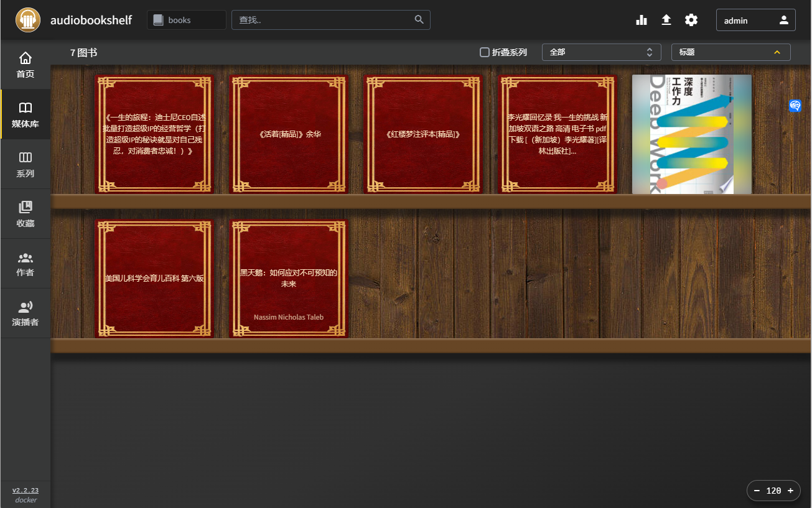Image resolution: width=812 pixels, height=508 pixels.
Task: Click the v2.2.23 version link
Action: click(26, 490)
